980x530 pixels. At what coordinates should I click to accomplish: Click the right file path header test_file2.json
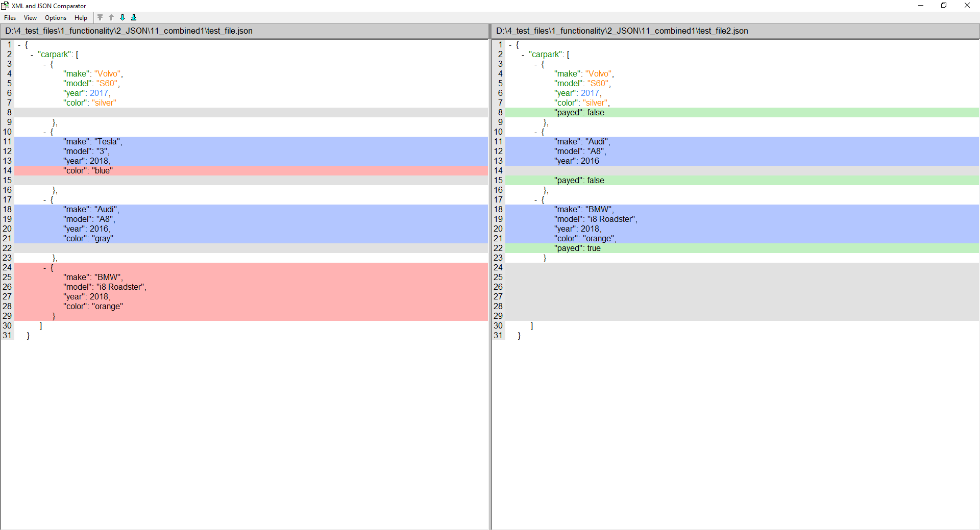pos(622,31)
